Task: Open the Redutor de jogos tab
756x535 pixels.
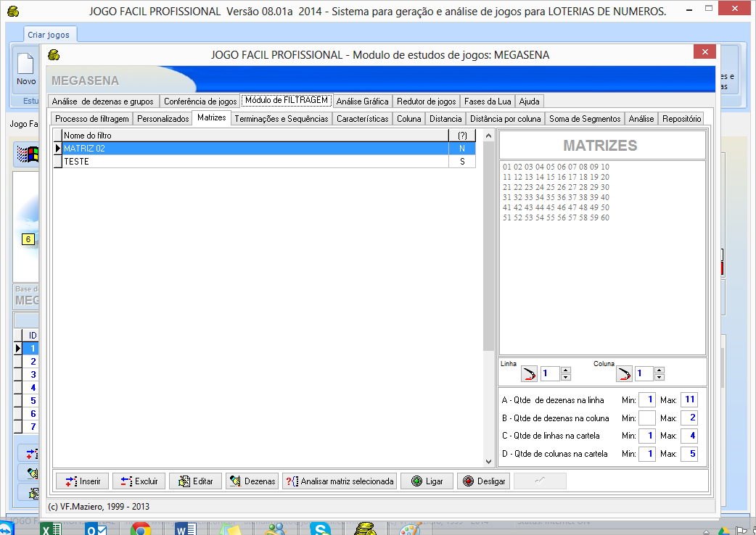Action: pos(426,101)
